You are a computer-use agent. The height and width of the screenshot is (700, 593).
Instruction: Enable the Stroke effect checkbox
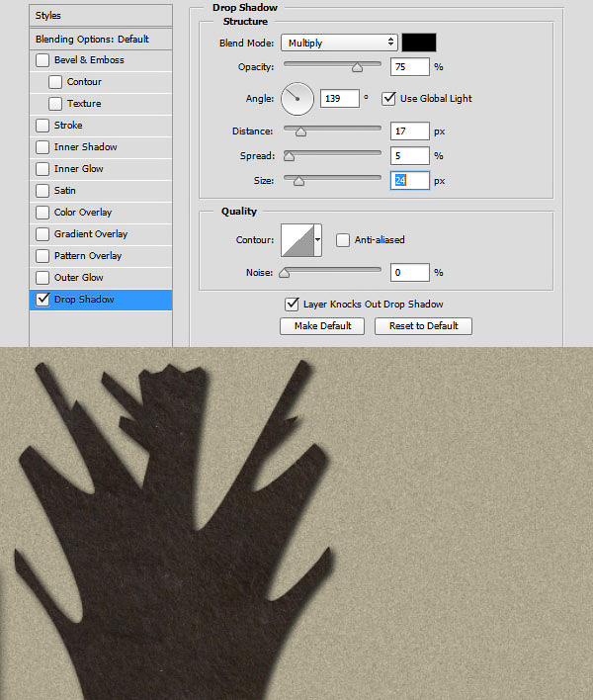click(x=42, y=126)
